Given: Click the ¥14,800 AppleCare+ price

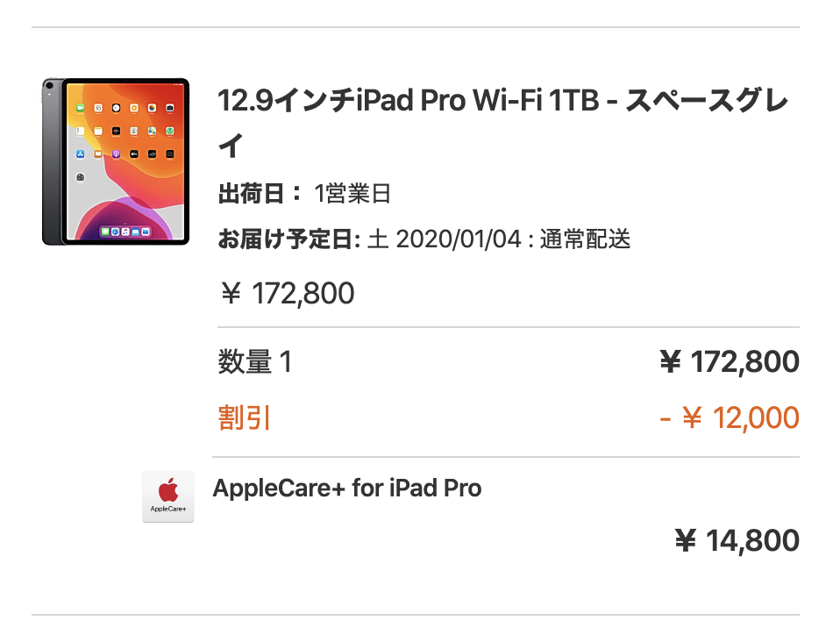Looking at the screenshot, I should coord(737,540).
